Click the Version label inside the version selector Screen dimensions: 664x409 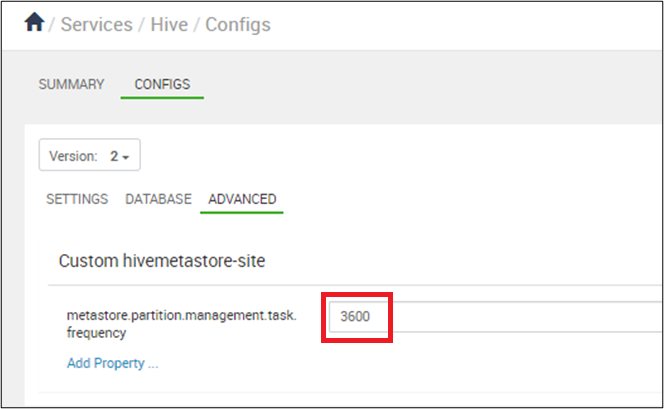click(x=74, y=156)
